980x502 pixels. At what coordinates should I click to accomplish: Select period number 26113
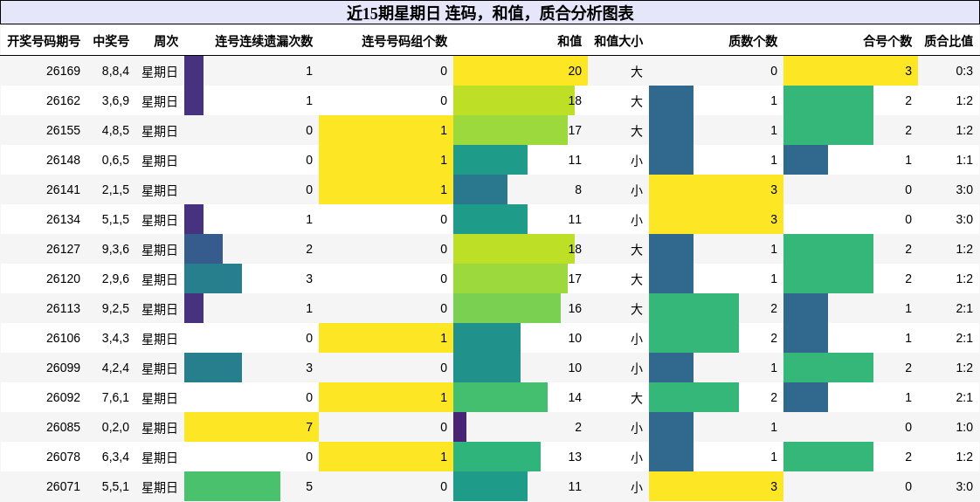pyautogui.click(x=63, y=308)
